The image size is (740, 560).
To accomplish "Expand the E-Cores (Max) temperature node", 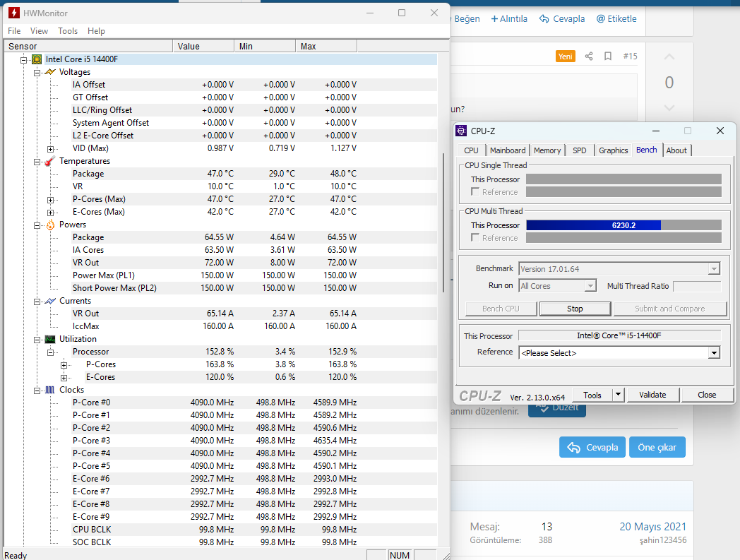I will tap(51, 213).
